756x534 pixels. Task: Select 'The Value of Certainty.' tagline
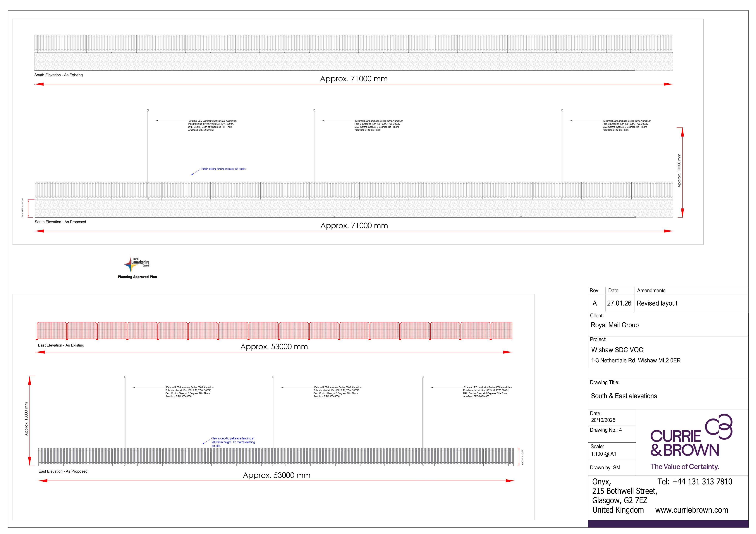coord(685,467)
